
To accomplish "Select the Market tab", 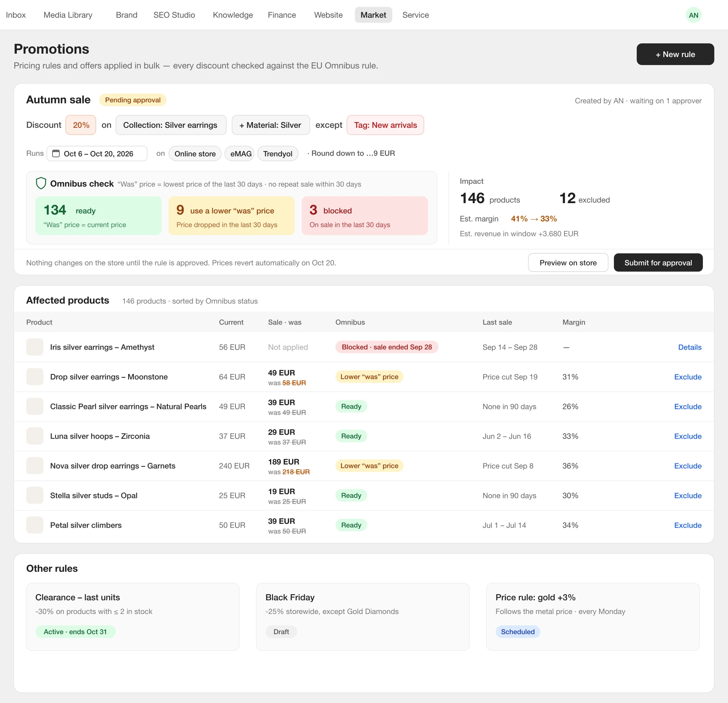I will pos(374,15).
